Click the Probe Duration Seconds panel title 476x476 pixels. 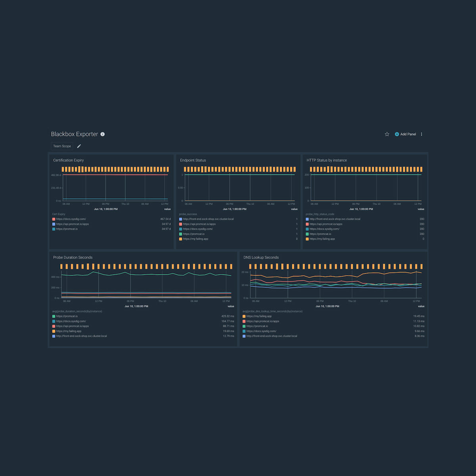click(x=73, y=257)
